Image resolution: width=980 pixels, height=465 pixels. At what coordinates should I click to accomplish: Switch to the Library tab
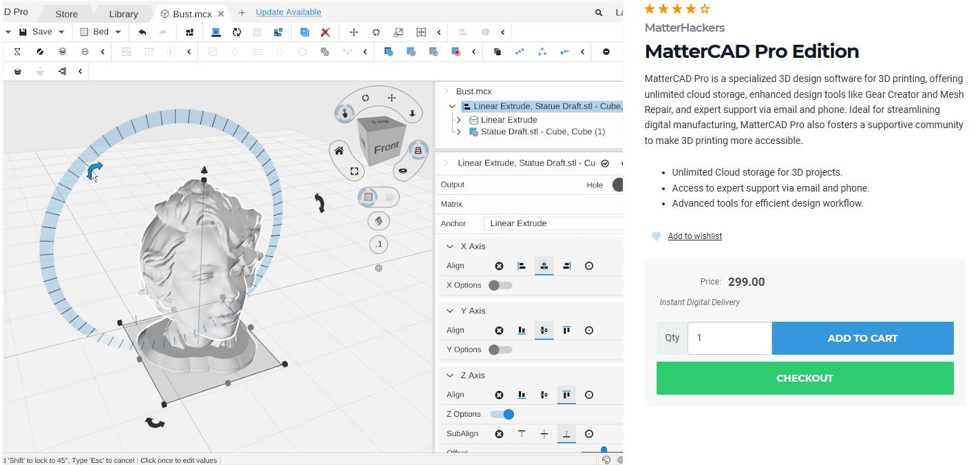pos(123,14)
